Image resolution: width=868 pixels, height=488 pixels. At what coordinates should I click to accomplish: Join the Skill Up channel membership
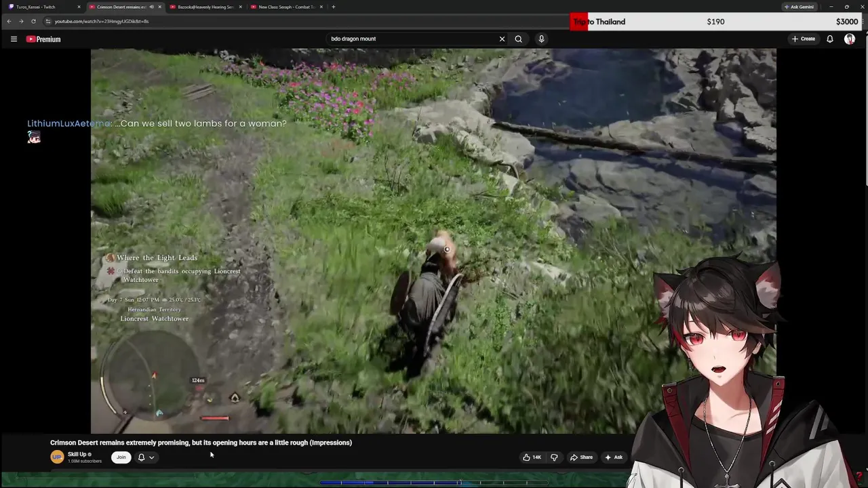click(x=121, y=457)
